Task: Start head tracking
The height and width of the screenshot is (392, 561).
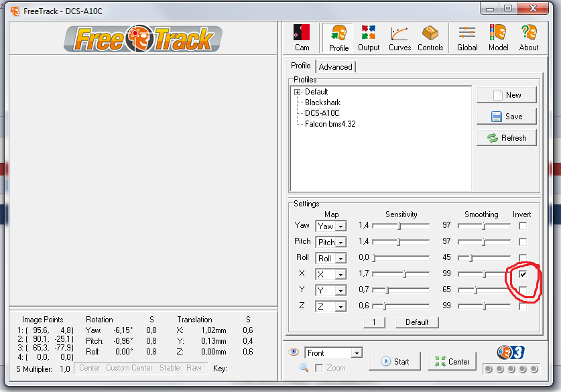Action: point(395,361)
